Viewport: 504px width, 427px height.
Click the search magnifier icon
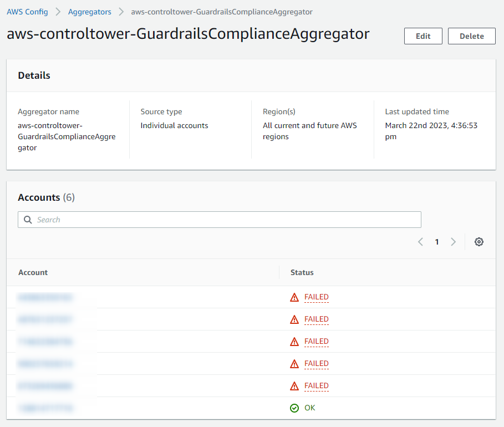[x=28, y=220]
